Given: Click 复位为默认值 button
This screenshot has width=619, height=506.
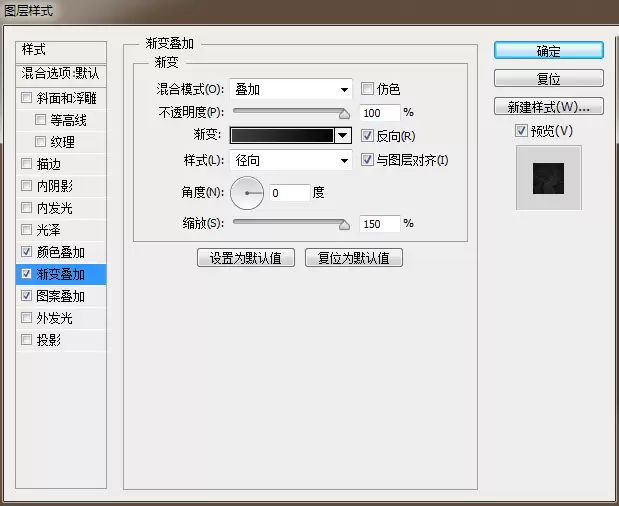Looking at the screenshot, I should coord(354,258).
